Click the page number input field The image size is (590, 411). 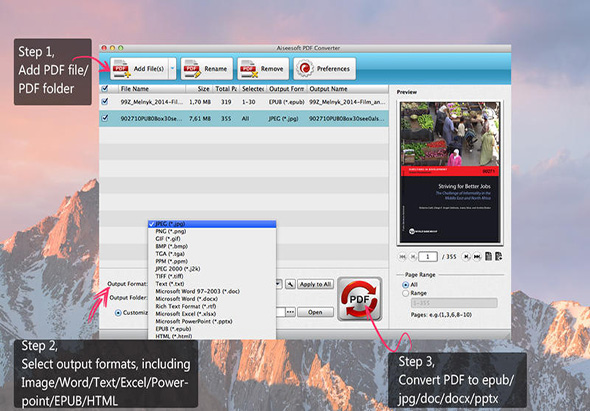(x=428, y=257)
